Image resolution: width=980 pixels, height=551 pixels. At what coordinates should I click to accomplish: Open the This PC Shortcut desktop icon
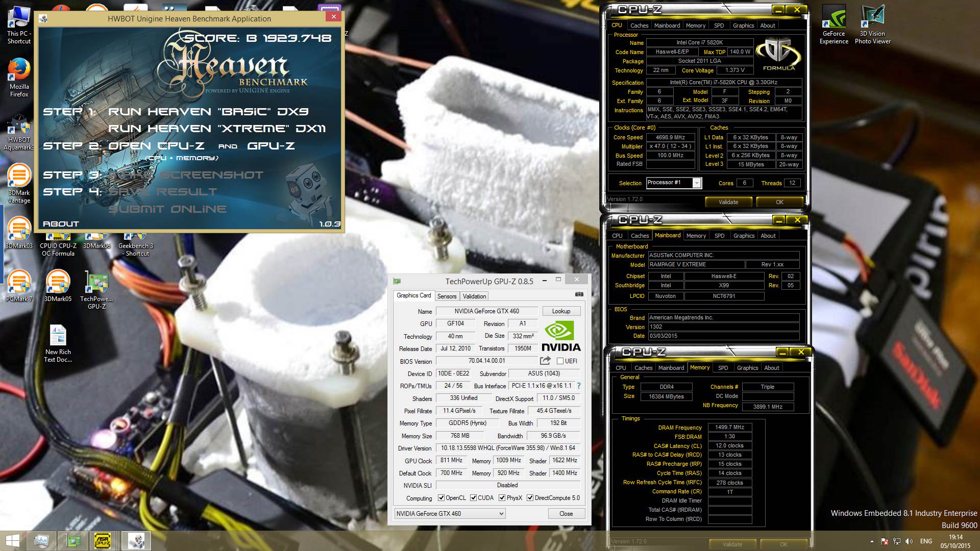point(19,24)
